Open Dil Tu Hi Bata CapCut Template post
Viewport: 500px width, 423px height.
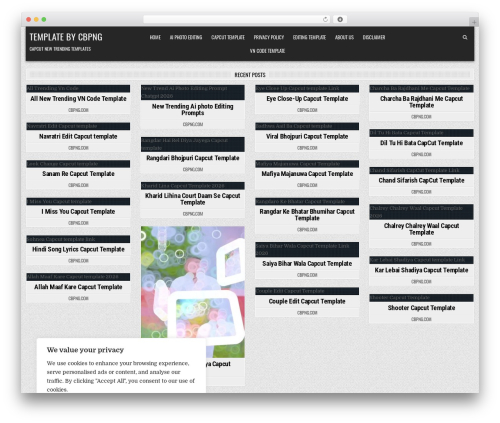pyautogui.click(x=421, y=143)
